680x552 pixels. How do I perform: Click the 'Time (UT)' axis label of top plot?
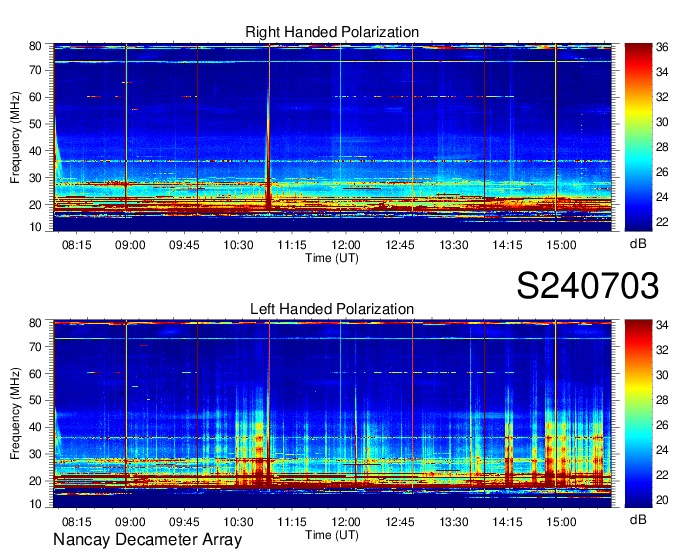332,258
